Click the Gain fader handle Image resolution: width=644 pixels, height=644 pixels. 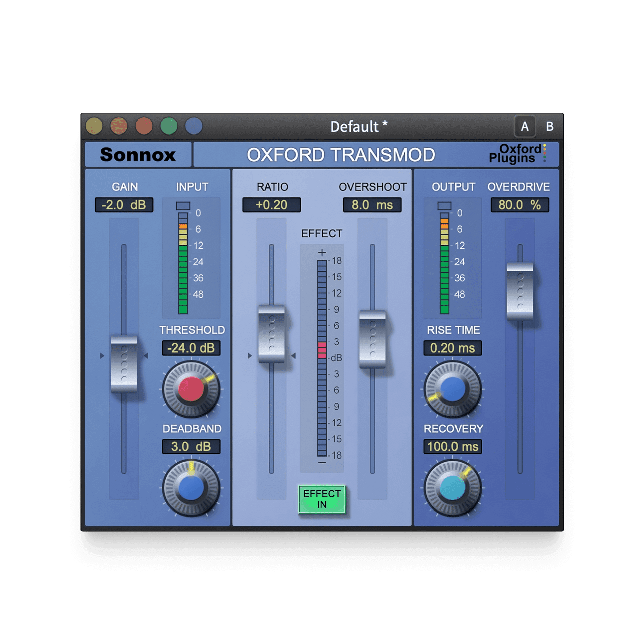coord(124,364)
